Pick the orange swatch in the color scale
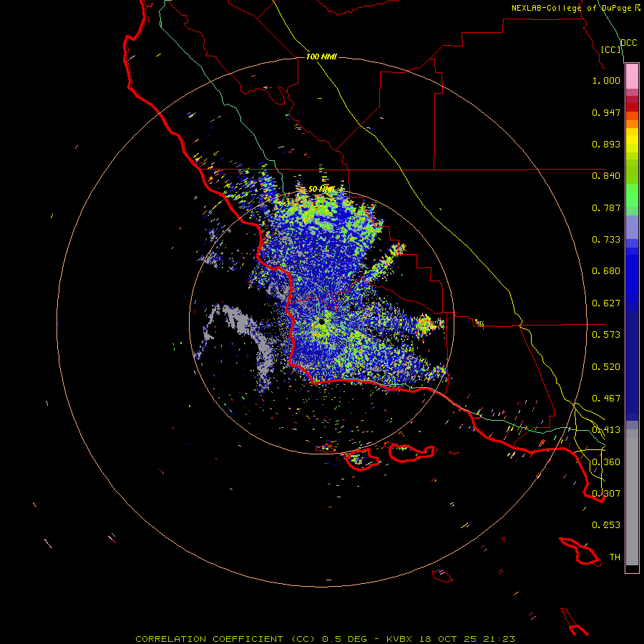 (632, 124)
